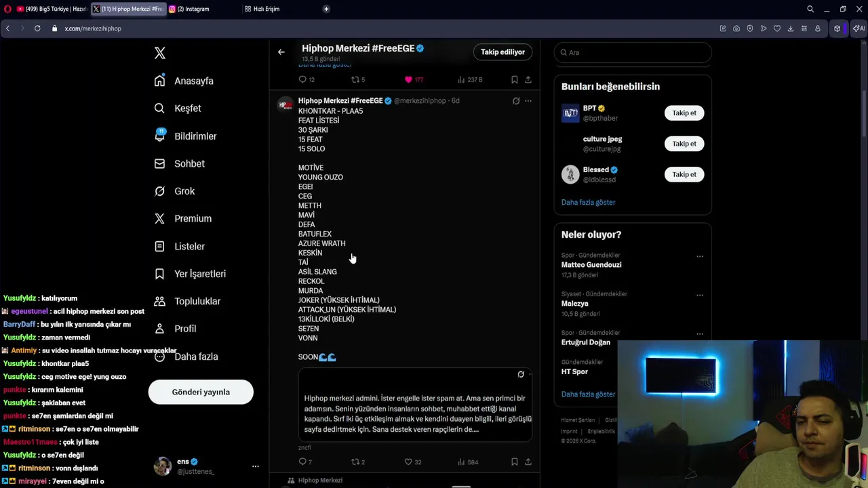Open account menu dots beside ens
Image resolution: width=868 pixels, height=488 pixels.
pos(256,466)
